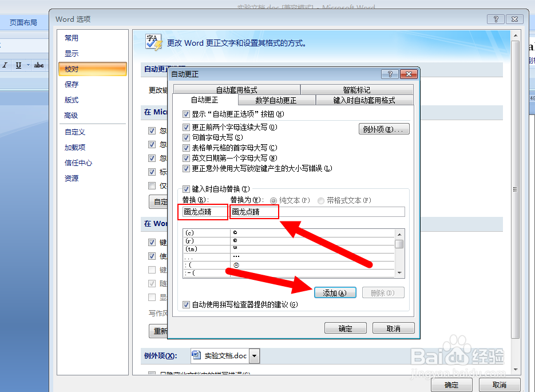Switch to the 键入时自动套用格式 tab

click(364, 100)
